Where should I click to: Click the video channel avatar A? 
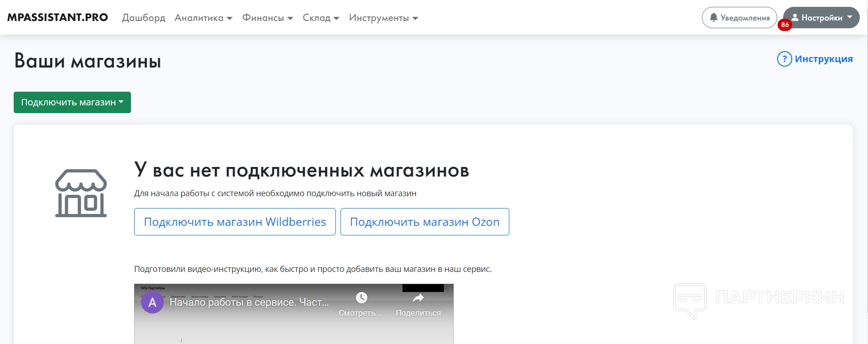[x=152, y=302]
